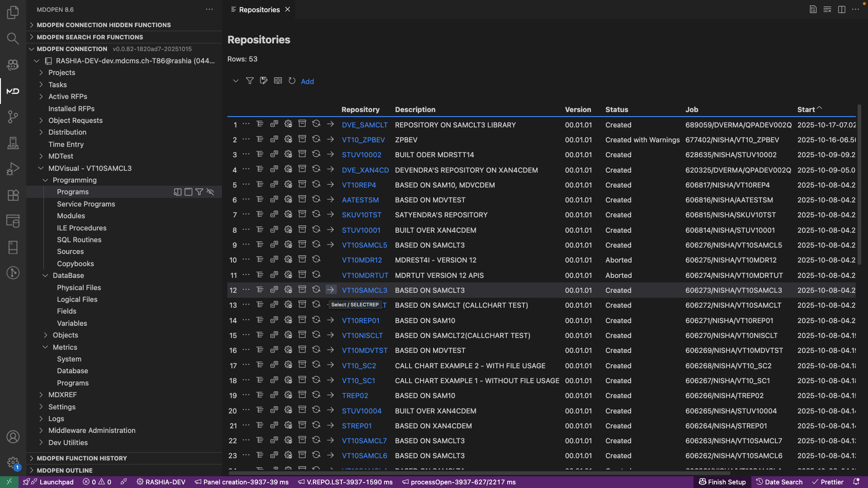Open the MDOpen view in activity bar

click(x=13, y=91)
